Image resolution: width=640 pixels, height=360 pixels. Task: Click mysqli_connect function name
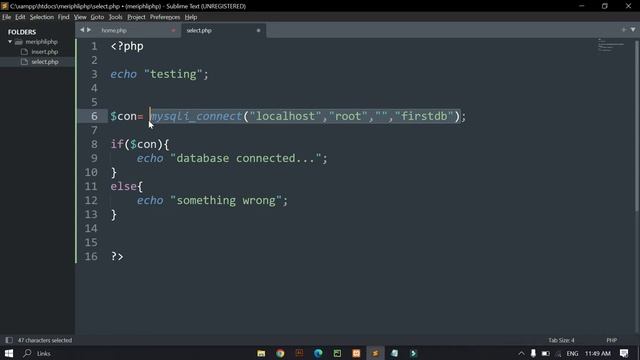click(x=196, y=116)
